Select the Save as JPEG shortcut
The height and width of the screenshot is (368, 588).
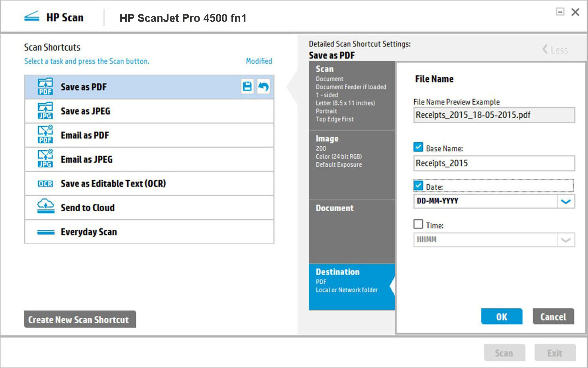click(149, 111)
